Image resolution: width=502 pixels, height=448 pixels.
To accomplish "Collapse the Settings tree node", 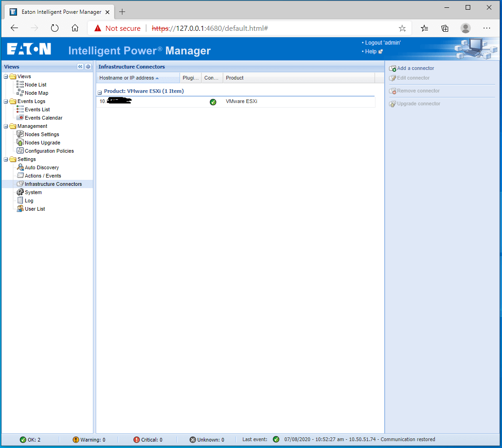I will tap(6, 159).
